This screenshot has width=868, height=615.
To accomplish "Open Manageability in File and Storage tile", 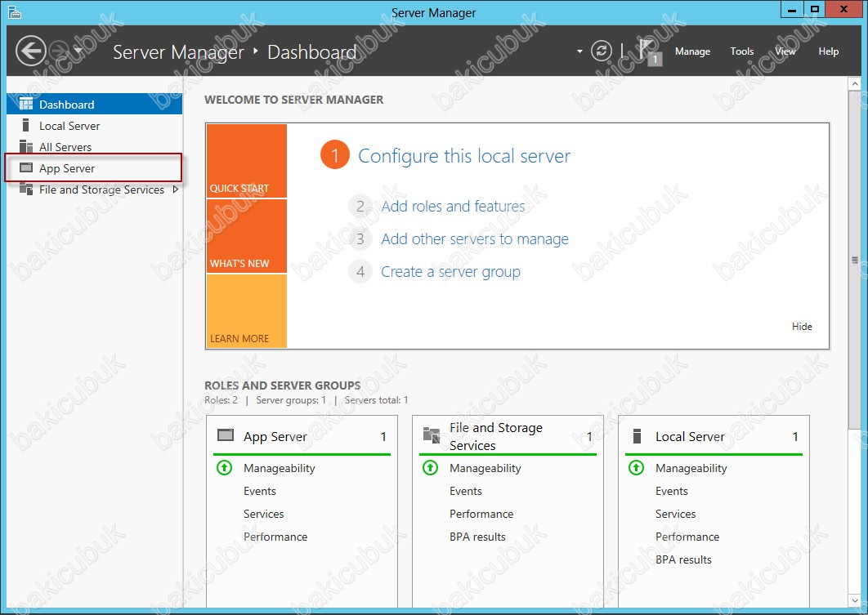I will click(x=485, y=468).
